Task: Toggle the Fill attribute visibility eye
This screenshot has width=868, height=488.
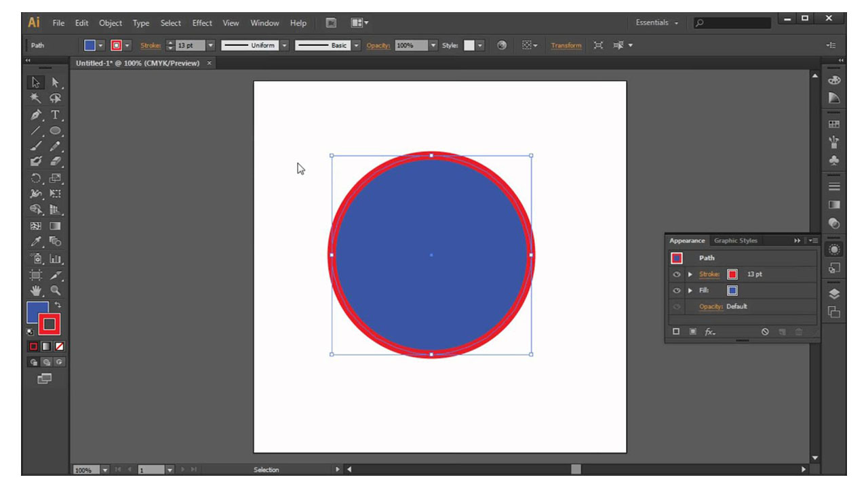Action: tap(676, 291)
